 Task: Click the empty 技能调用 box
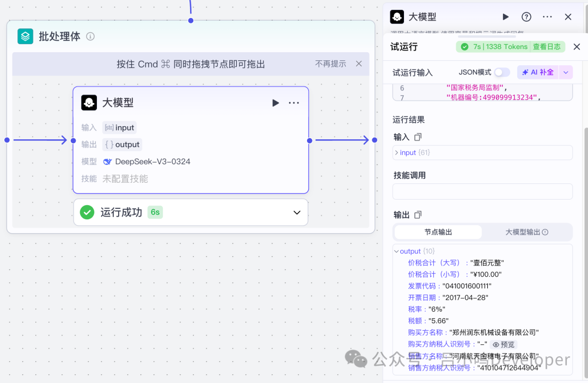click(x=482, y=191)
